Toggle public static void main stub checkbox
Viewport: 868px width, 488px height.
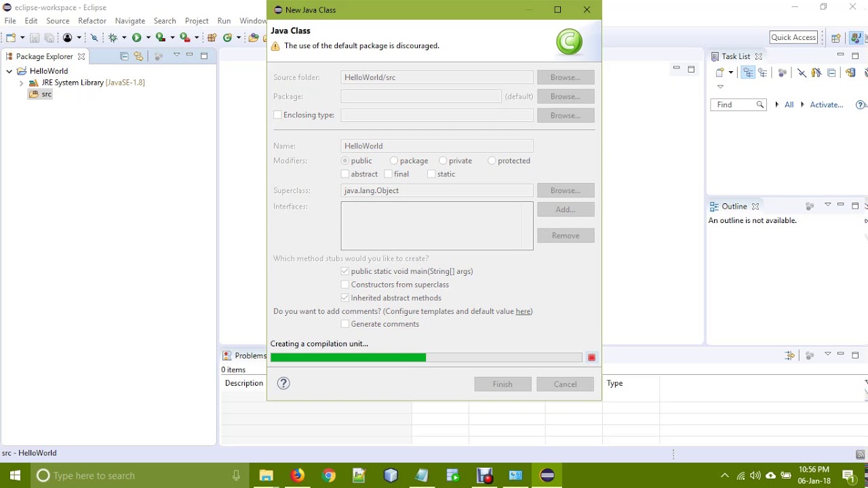[x=345, y=271]
